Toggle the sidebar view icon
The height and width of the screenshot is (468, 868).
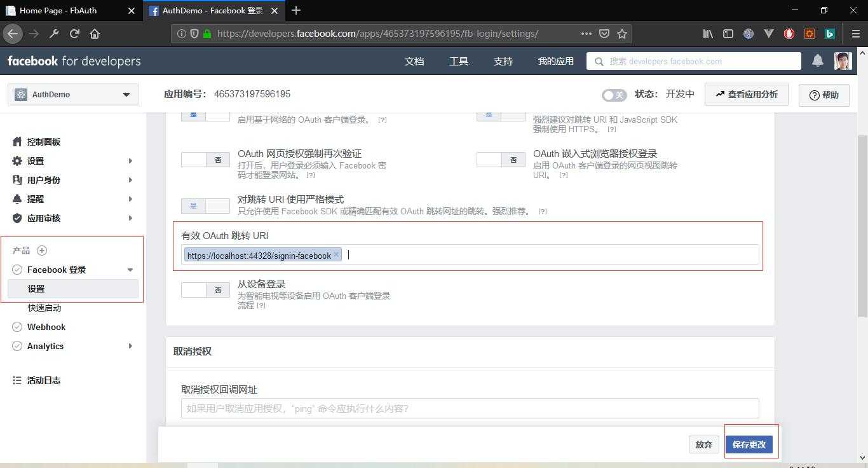tap(728, 34)
